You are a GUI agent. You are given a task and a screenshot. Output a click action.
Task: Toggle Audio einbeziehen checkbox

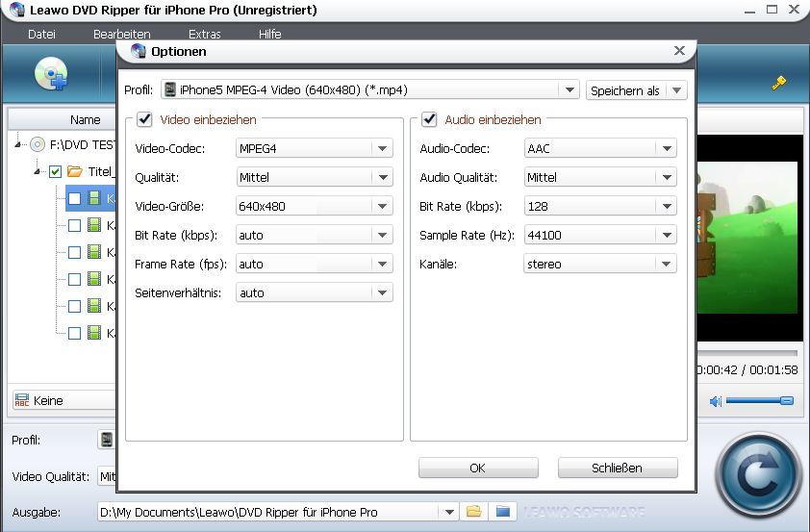[429, 120]
